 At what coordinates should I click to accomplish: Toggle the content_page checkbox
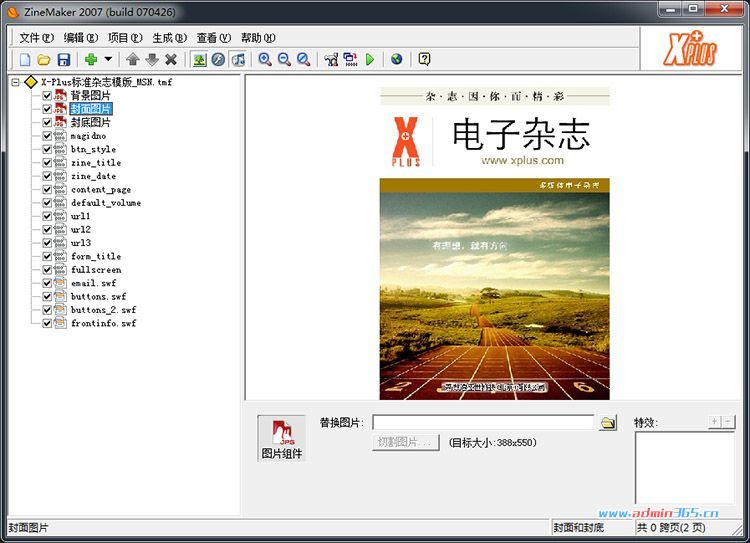[47, 189]
